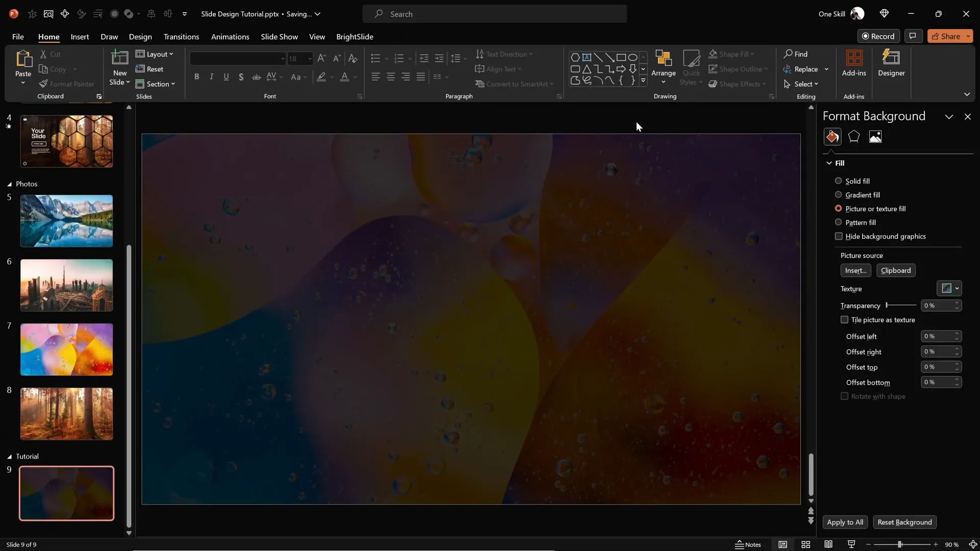Collapse the Fill section in Format Background
The height and width of the screenshot is (551, 980).
[830, 163]
